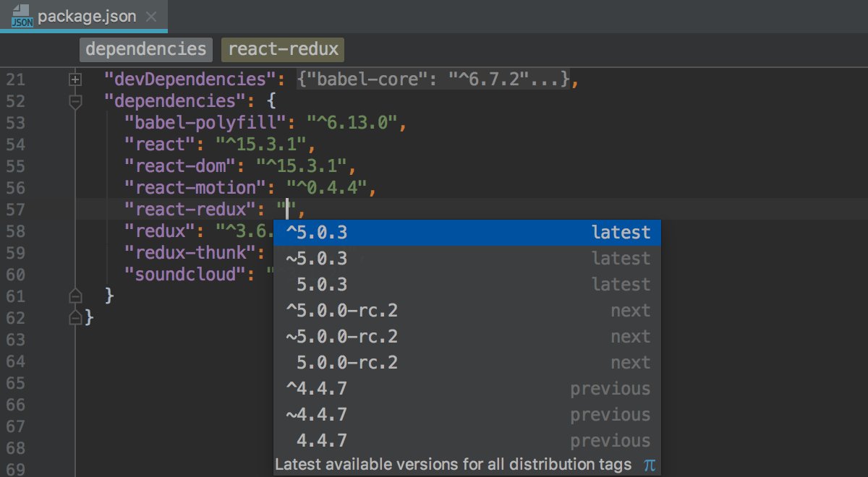Choose exact 4.4.7 previous completion
Viewport: 868px width, 477px height.
(x=467, y=441)
